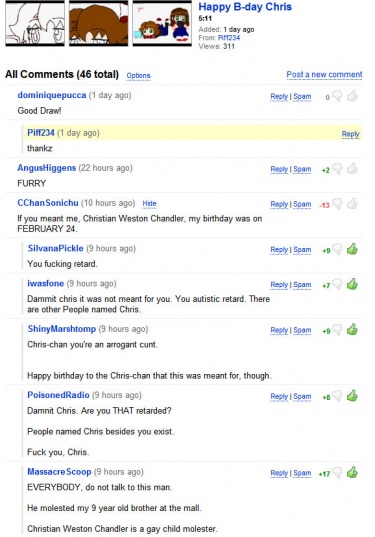Flag PoisonedRadio's comment as Spam
Image resolution: width=375 pixels, height=537 pixels.
click(302, 397)
